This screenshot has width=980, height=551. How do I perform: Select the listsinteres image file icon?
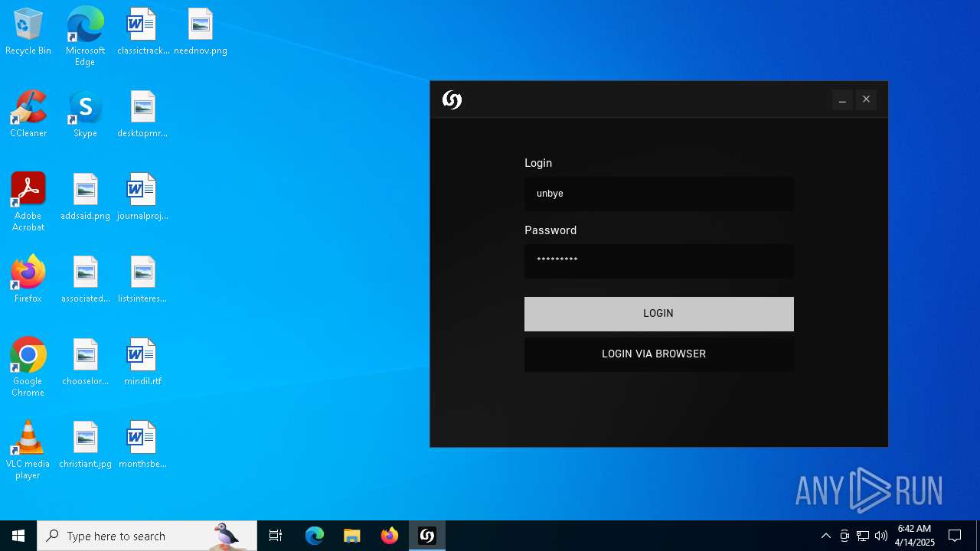(142, 280)
